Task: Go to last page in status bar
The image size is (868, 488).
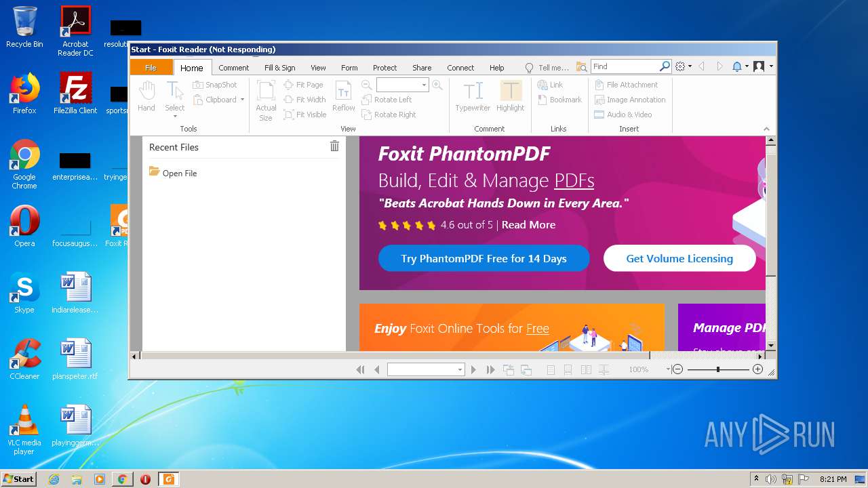Action: pyautogui.click(x=490, y=369)
